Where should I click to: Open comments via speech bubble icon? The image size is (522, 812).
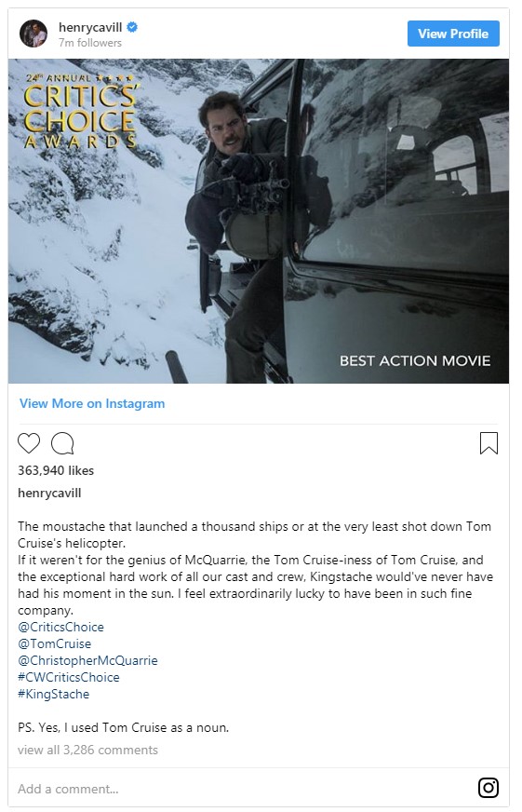click(x=62, y=444)
